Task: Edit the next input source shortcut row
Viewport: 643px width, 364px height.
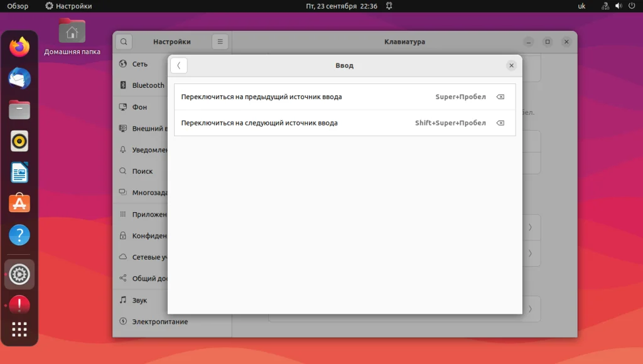Action: pyautogui.click(x=345, y=123)
